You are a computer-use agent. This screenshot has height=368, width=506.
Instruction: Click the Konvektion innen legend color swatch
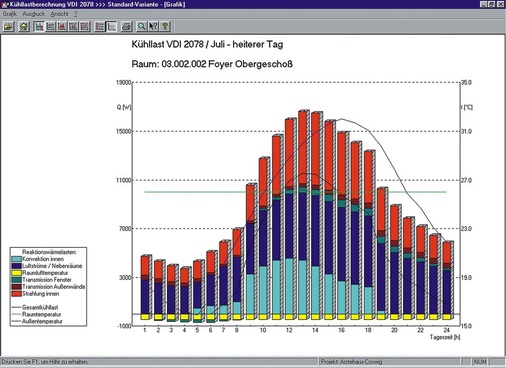(x=17, y=259)
